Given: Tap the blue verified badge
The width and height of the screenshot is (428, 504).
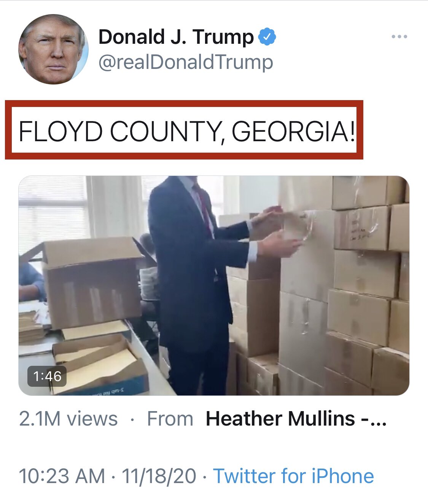Looking at the screenshot, I should (x=267, y=37).
